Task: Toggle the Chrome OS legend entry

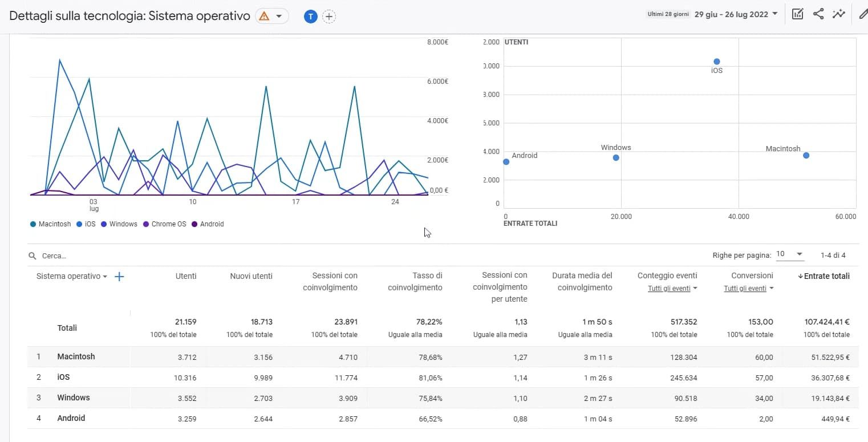Action: coord(164,224)
